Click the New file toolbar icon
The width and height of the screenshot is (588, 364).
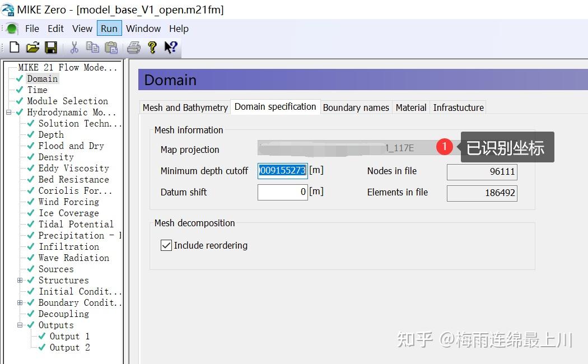pos(15,47)
